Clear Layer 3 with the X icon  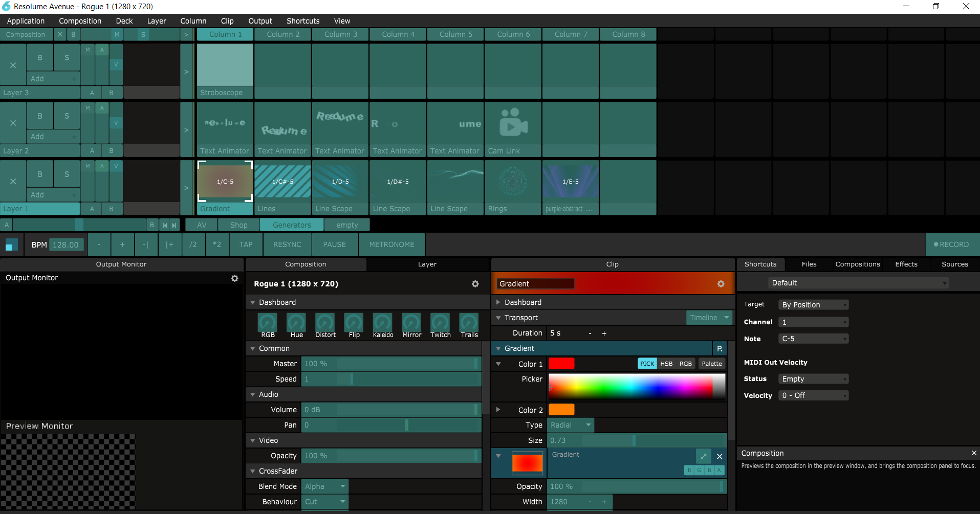click(x=13, y=65)
